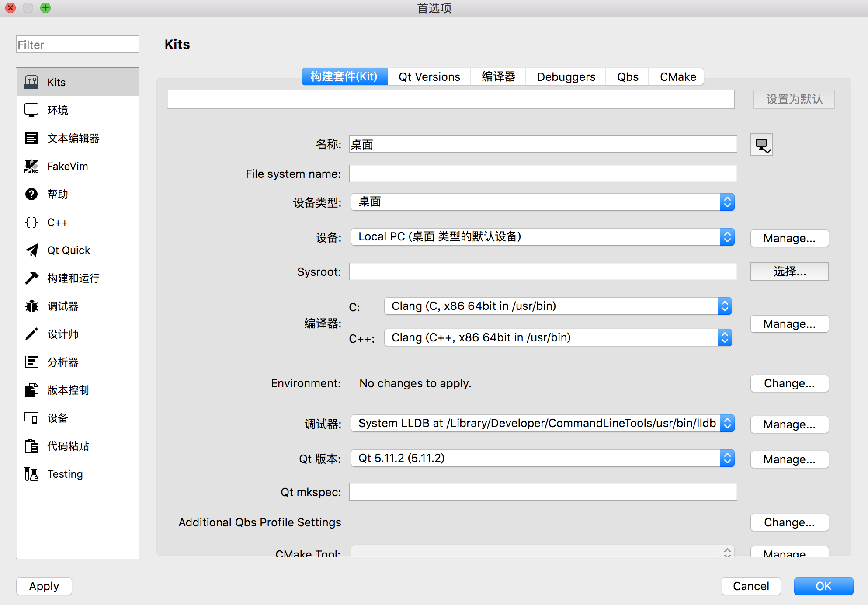This screenshot has height=605, width=868.
Task: Open the Debuggers tab
Action: (566, 76)
